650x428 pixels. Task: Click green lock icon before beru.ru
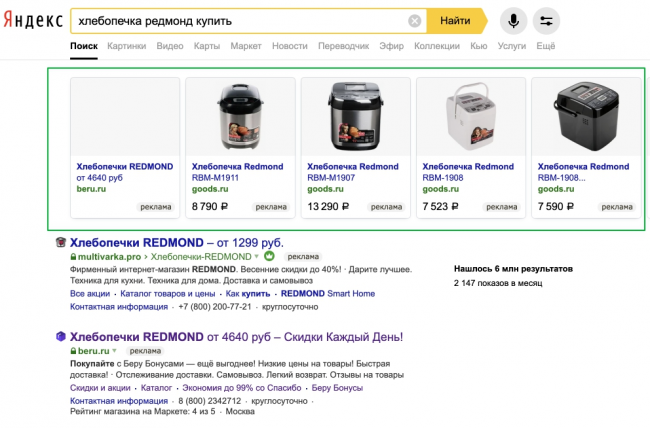pyautogui.click(x=73, y=352)
